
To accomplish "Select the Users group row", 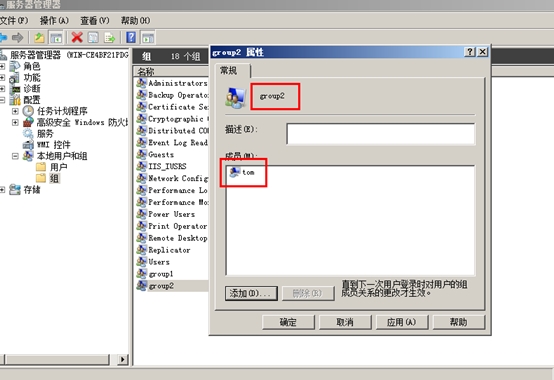I will (x=153, y=262).
